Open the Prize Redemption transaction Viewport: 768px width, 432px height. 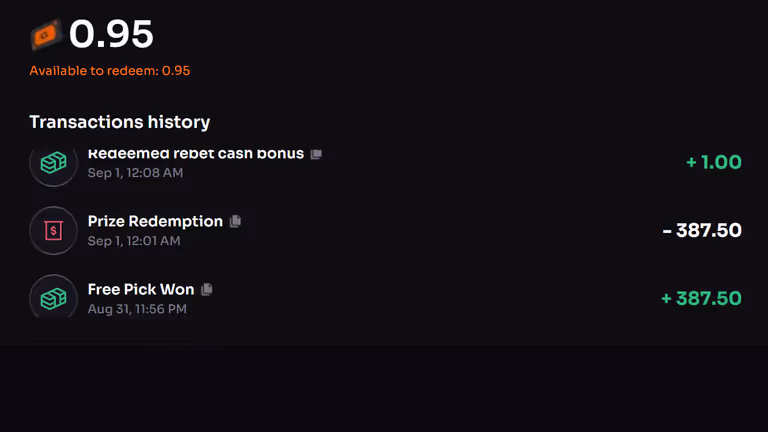tap(155, 221)
